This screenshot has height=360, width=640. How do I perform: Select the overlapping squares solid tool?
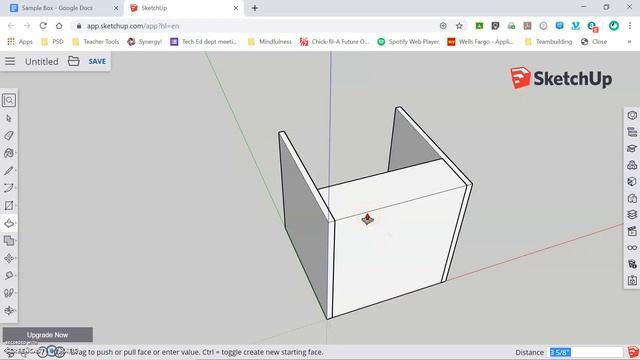coord(9,241)
